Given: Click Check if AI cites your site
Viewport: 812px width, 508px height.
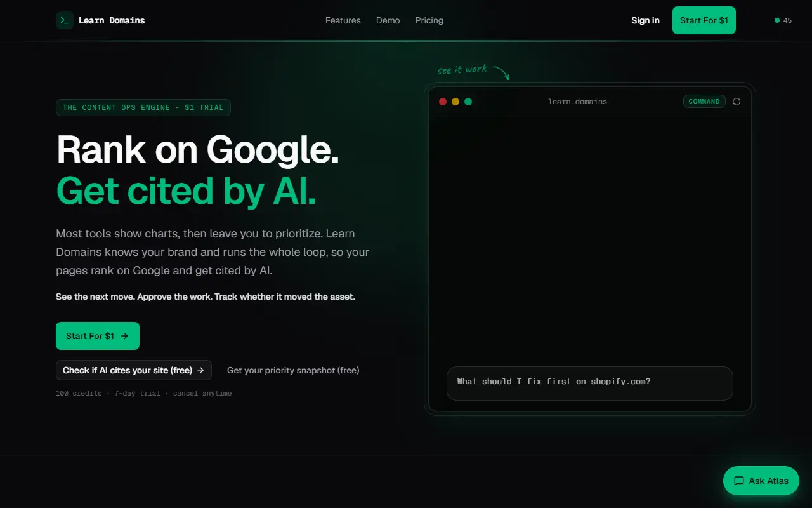Looking at the screenshot, I should (134, 370).
